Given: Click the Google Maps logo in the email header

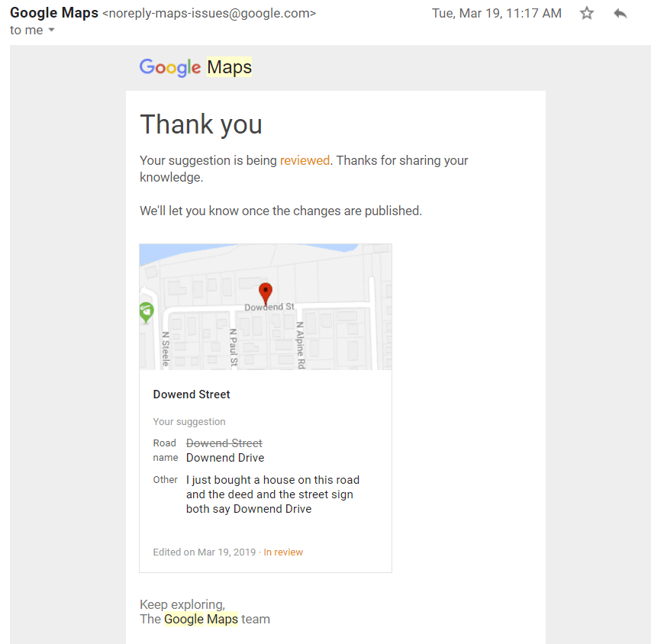Looking at the screenshot, I should click(195, 67).
